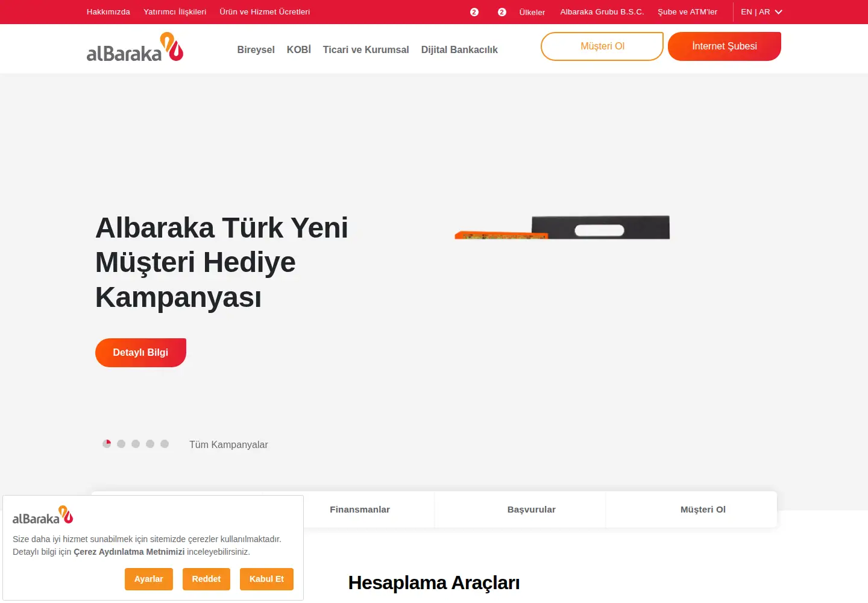The width and height of the screenshot is (868, 603).
Task: Select the fifth carousel slide dot
Action: click(x=165, y=444)
